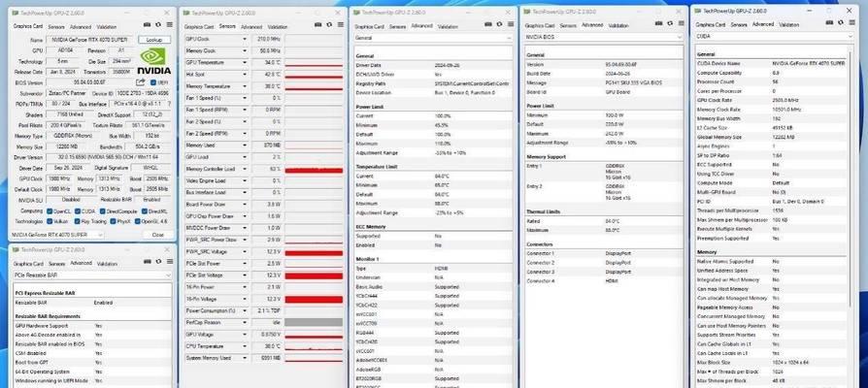Click the Memory Controller Load red graph

(x=314, y=169)
